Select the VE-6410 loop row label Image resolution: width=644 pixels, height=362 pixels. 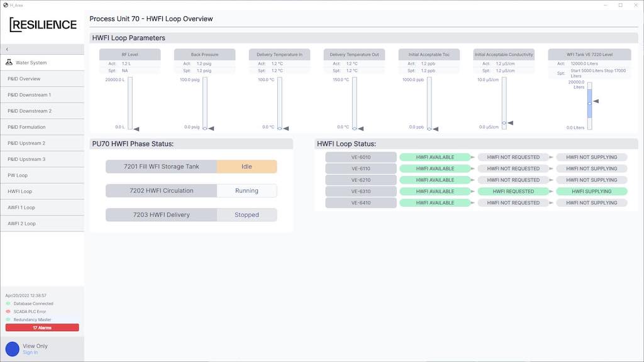(x=361, y=203)
